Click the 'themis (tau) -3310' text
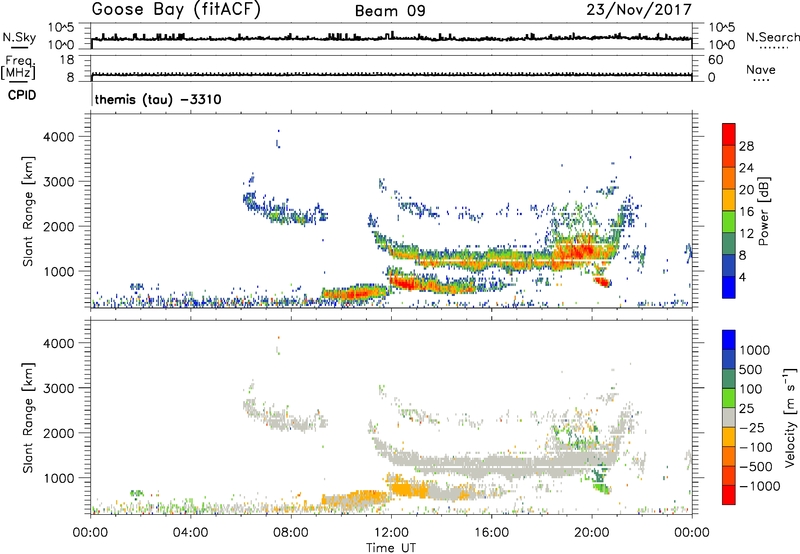 158,99
